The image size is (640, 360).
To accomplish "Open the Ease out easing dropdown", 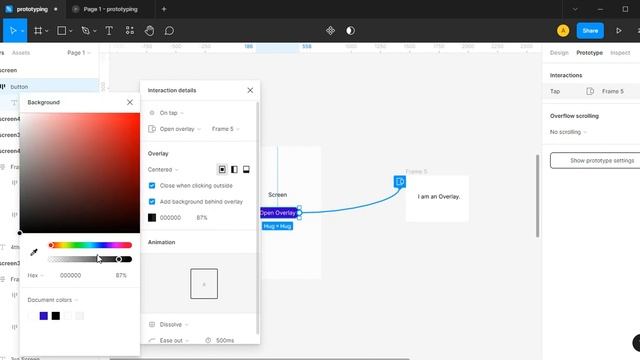I will click(x=174, y=340).
